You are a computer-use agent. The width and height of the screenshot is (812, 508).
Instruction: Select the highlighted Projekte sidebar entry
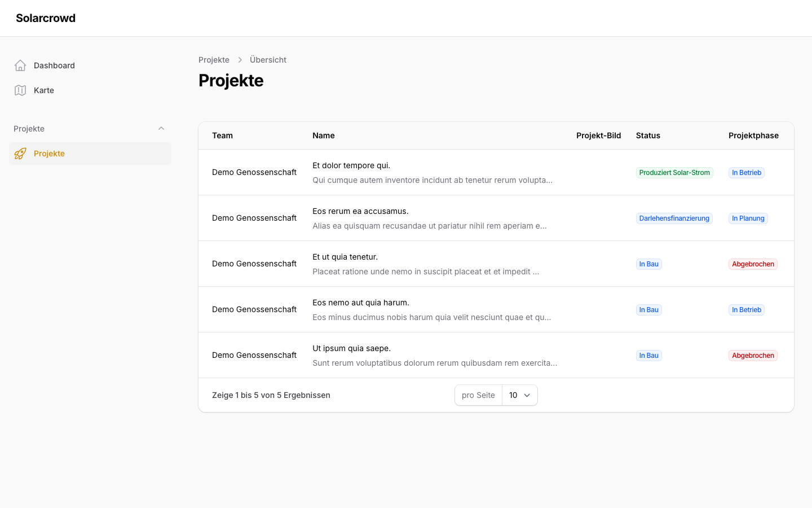coord(49,153)
